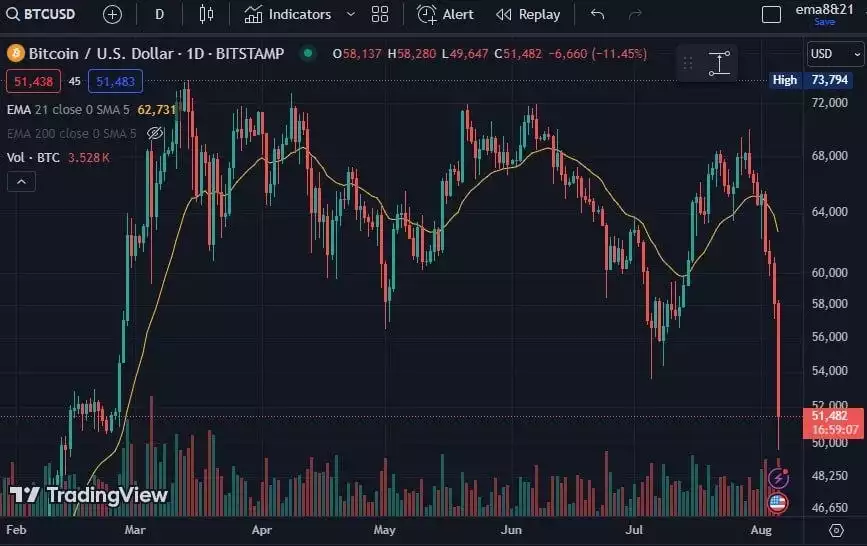Undo the last chart action
The height and width of the screenshot is (546, 867).
pyautogui.click(x=597, y=14)
